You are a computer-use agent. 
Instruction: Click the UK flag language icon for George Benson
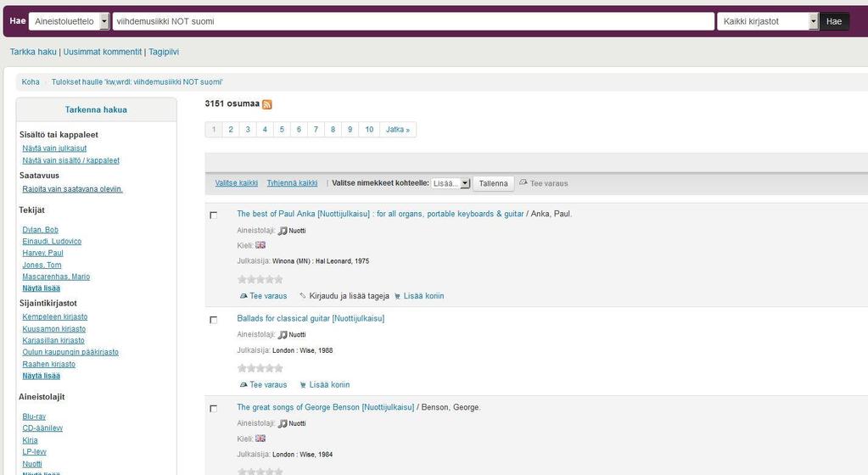point(260,439)
